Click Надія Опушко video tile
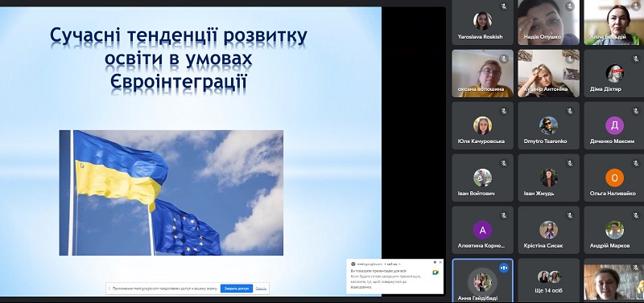The width and height of the screenshot is (644, 303). point(548,23)
